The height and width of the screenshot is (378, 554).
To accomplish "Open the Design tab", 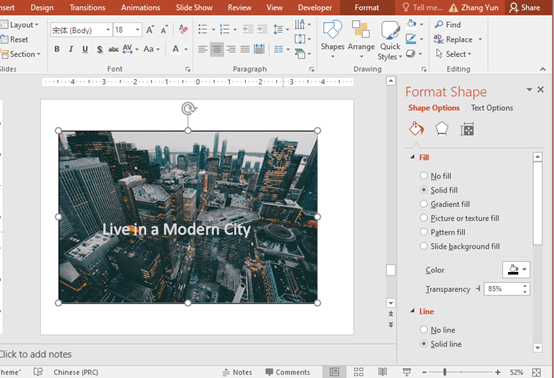I will [x=42, y=7].
